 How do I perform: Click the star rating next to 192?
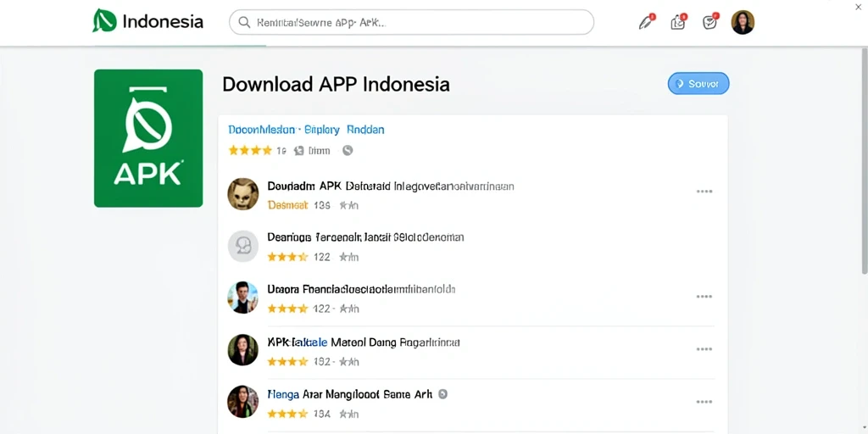(287, 362)
